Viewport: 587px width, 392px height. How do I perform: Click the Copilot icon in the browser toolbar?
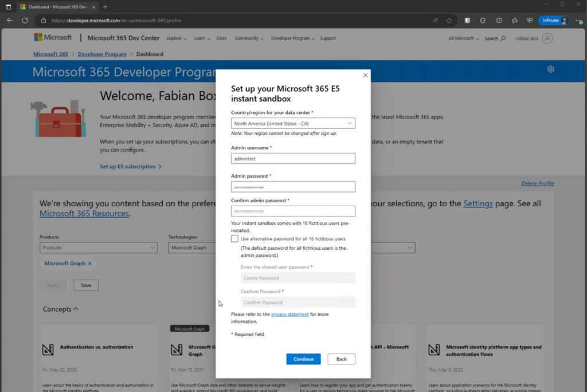530,20
